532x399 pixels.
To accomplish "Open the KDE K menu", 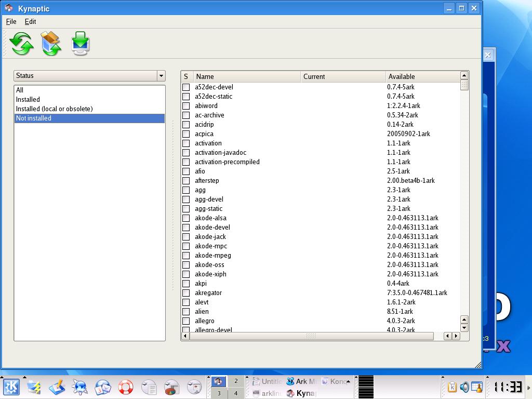I will point(11,387).
